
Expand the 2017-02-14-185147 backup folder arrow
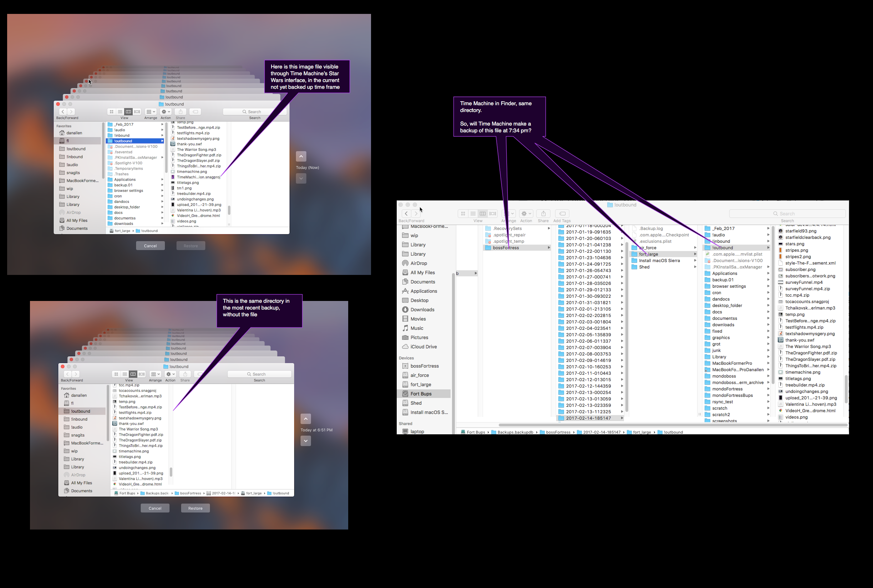pos(621,418)
